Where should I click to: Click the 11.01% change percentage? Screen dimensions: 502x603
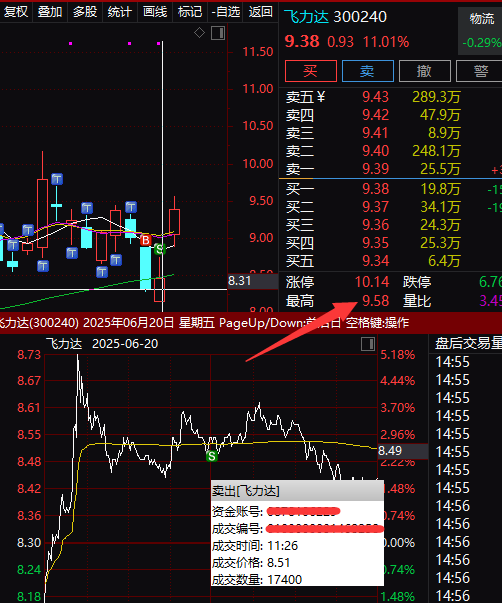pyautogui.click(x=386, y=42)
